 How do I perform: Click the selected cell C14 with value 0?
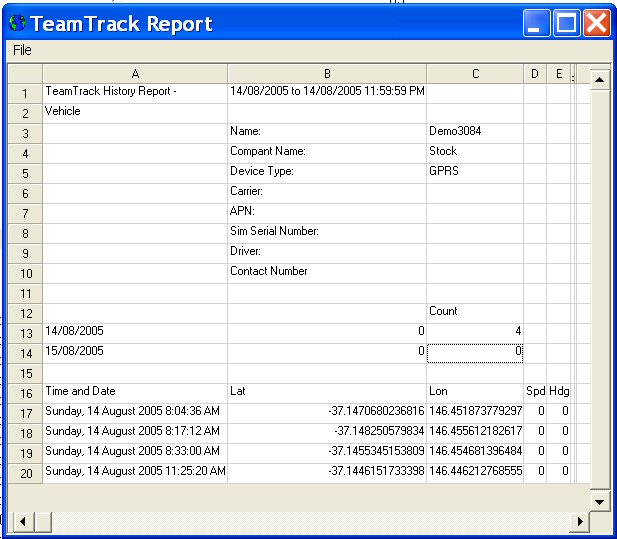coord(475,353)
